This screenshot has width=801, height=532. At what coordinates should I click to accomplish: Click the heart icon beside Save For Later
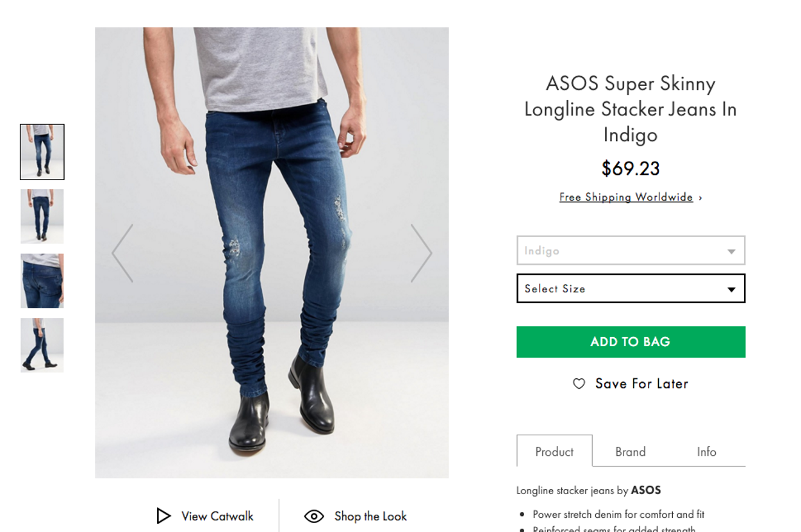pos(579,384)
